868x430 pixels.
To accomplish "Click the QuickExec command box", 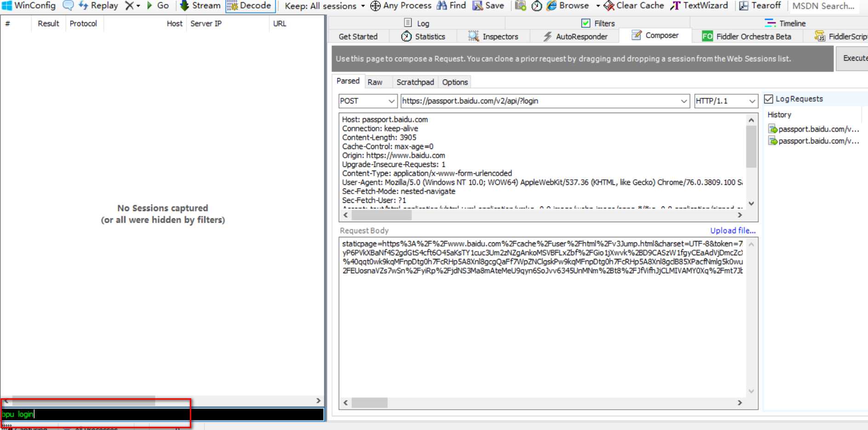I will [x=163, y=414].
